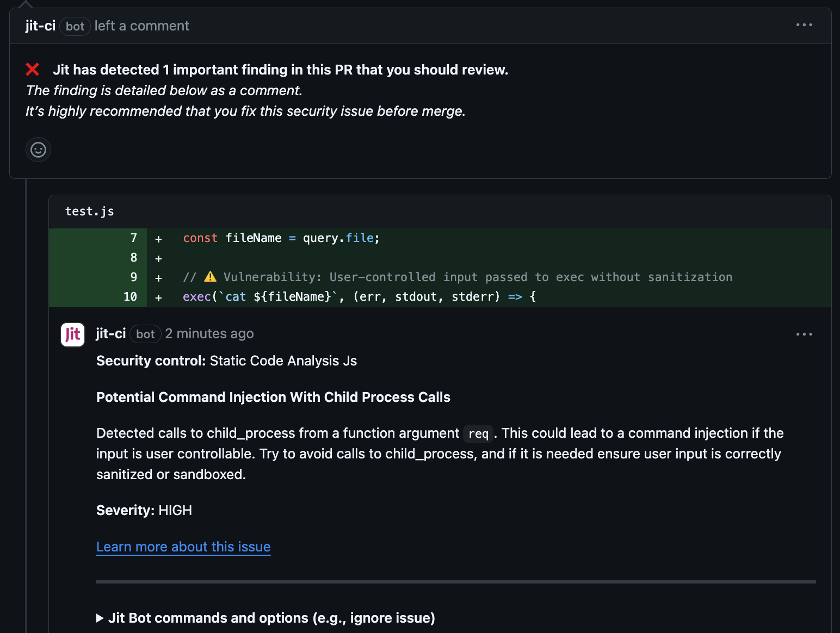The height and width of the screenshot is (633, 840).
Task: Click the '2 minutes ago' timestamp
Action: click(209, 333)
